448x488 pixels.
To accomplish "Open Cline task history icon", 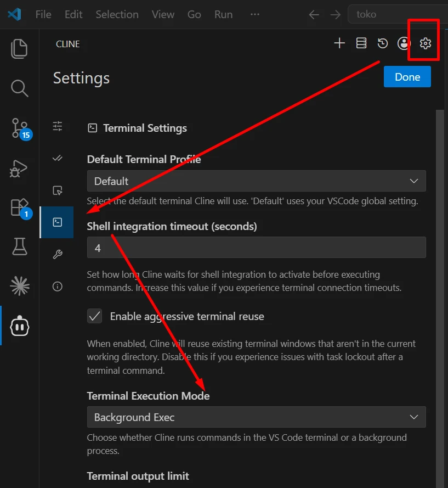I will coord(382,43).
